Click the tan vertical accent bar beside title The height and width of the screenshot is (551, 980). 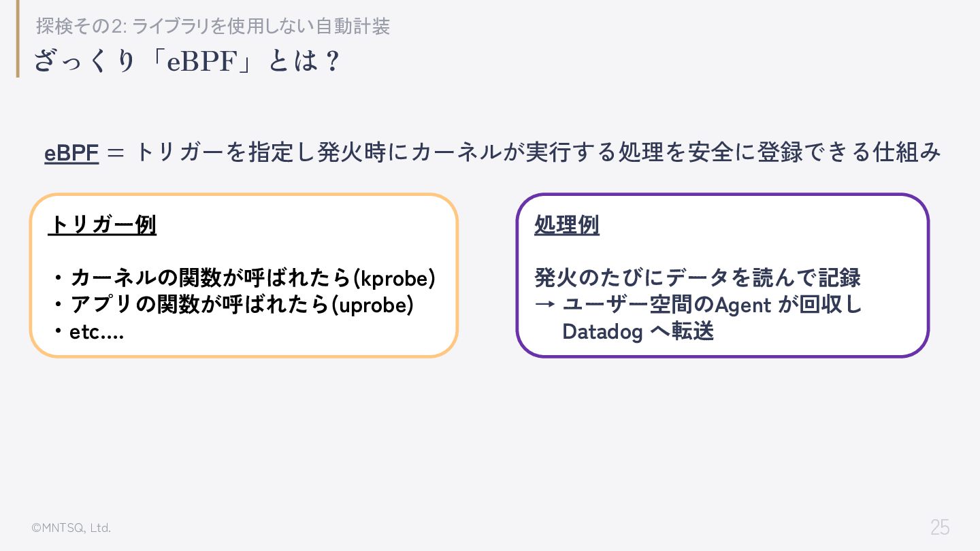[18, 39]
